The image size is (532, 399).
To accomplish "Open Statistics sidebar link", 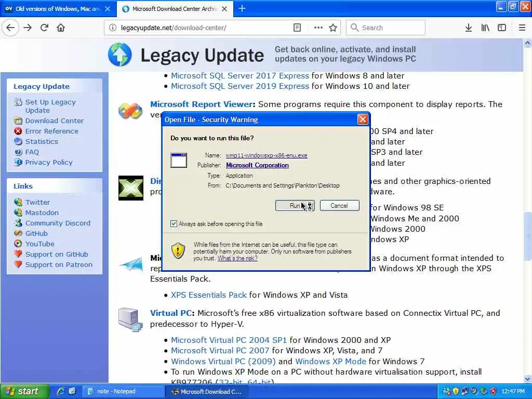I will [42, 141].
